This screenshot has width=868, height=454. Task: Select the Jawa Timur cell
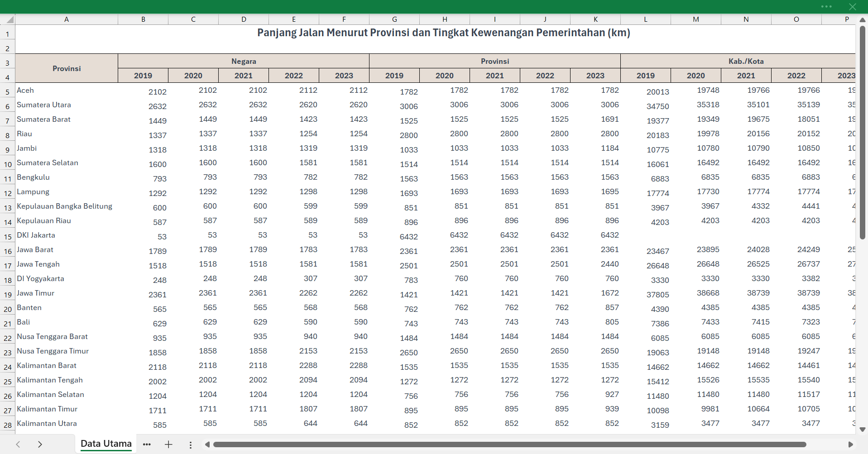pos(67,293)
